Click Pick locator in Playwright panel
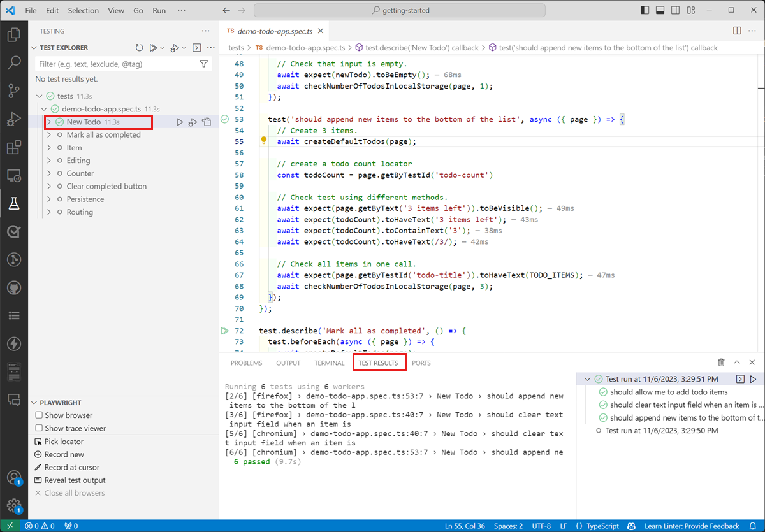765x532 pixels. coord(64,442)
